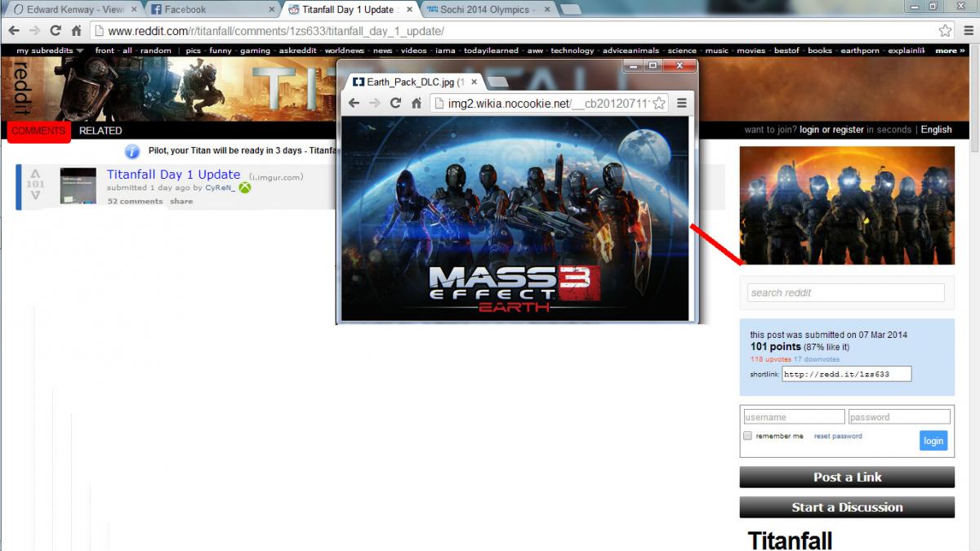
Task: Open the RELATED tab on reddit
Action: pyautogui.click(x=100, y=131)
